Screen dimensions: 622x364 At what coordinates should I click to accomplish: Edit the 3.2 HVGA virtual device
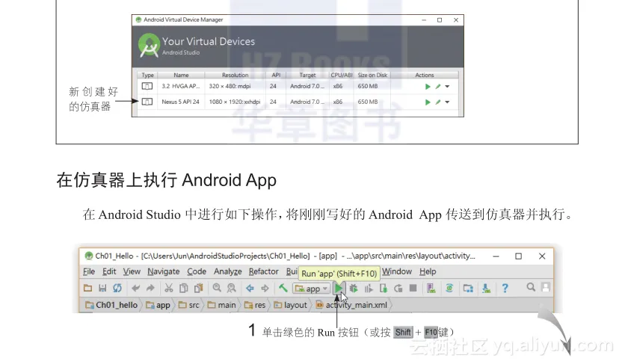(437, 87)
